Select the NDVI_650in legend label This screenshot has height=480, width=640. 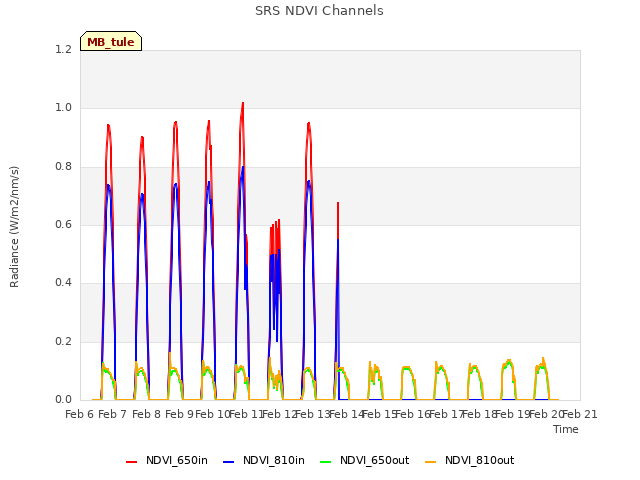point(177,460)
